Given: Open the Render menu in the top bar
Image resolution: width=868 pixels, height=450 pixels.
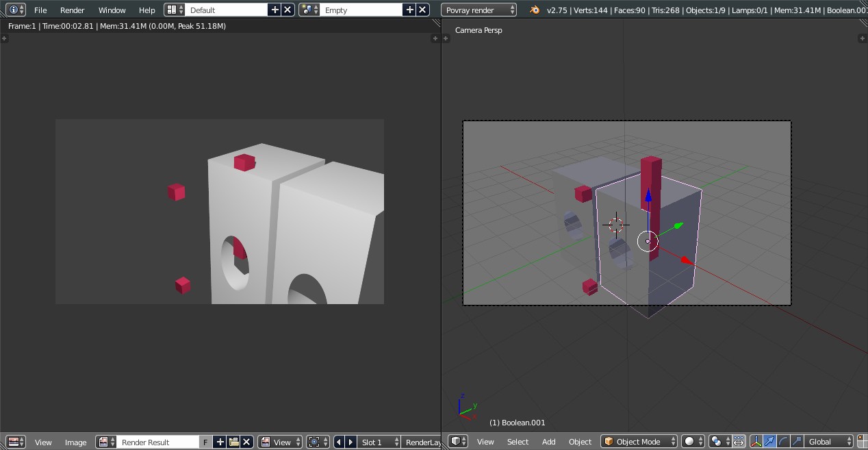Looking at the screenshot, I should [x=72, y=10].
